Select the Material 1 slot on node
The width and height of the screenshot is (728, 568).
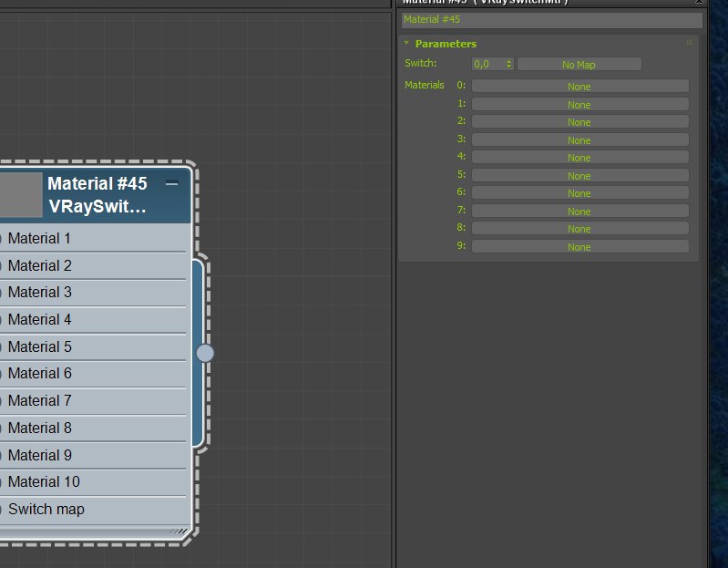93,238
